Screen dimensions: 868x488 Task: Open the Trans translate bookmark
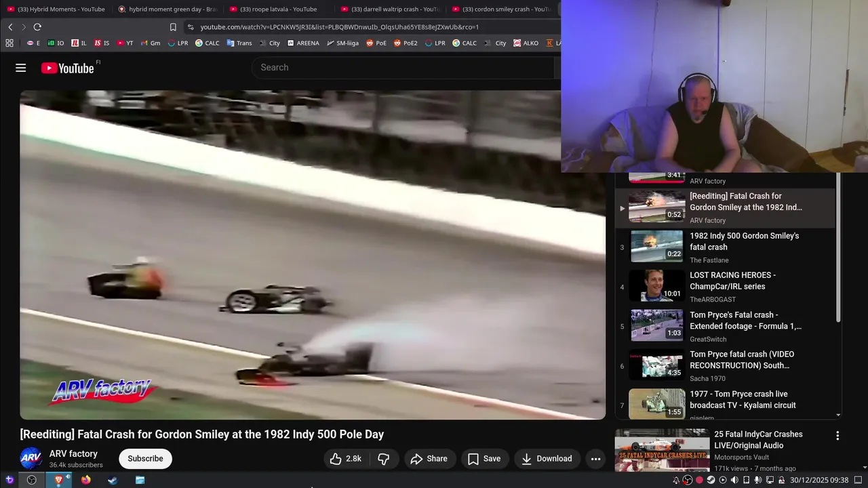pos(239,43)
